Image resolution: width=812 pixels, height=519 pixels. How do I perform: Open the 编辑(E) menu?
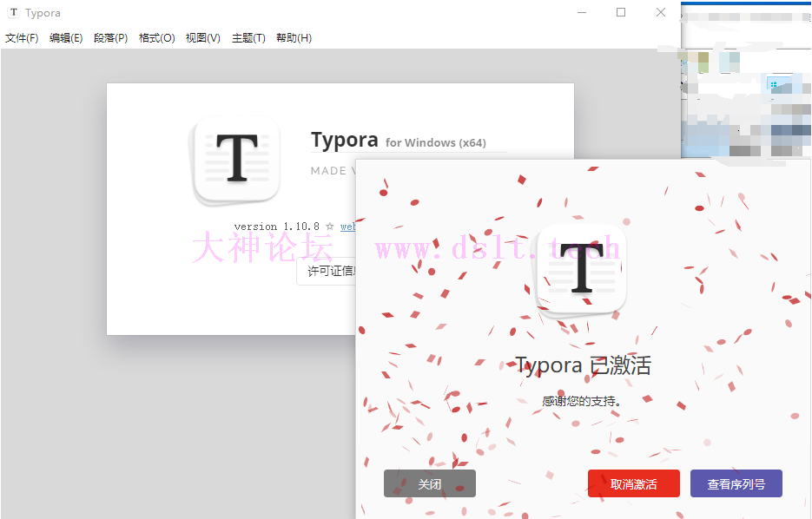66,38
